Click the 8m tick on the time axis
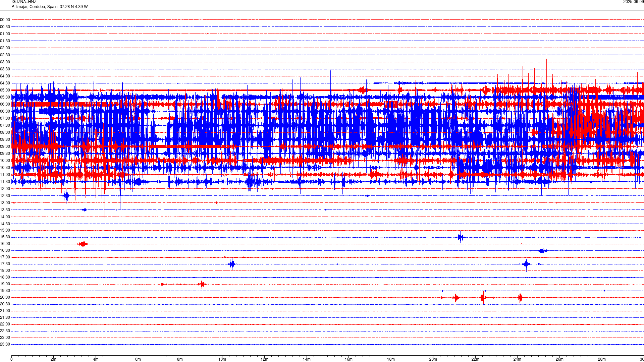 click(x=180, y=359)
